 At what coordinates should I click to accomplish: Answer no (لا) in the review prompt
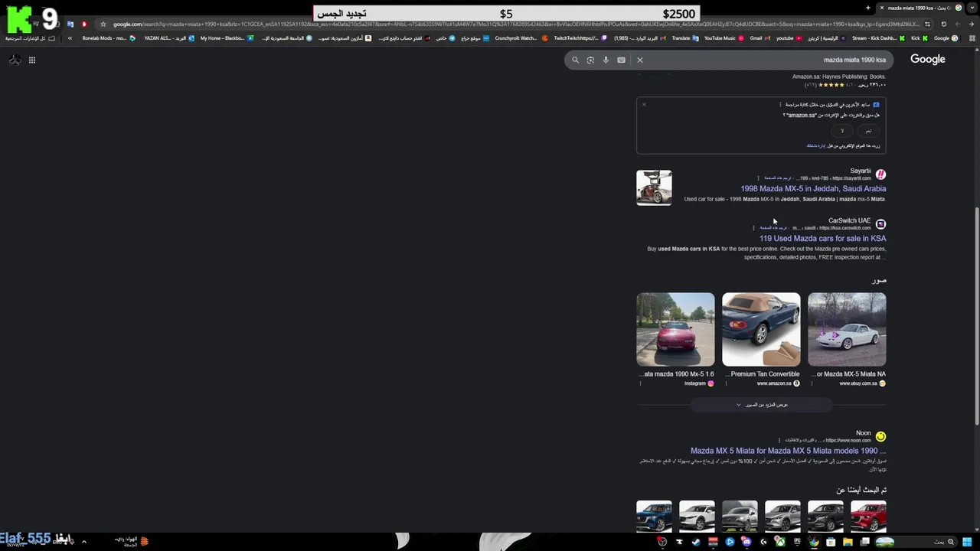point(842,131)
